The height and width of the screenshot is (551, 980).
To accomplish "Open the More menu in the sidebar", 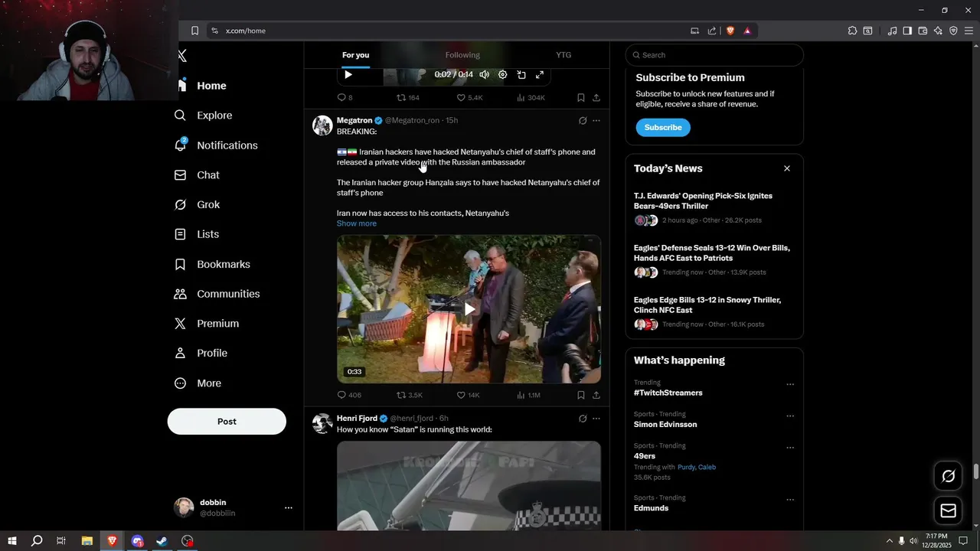I will click(x=198, y=383).
